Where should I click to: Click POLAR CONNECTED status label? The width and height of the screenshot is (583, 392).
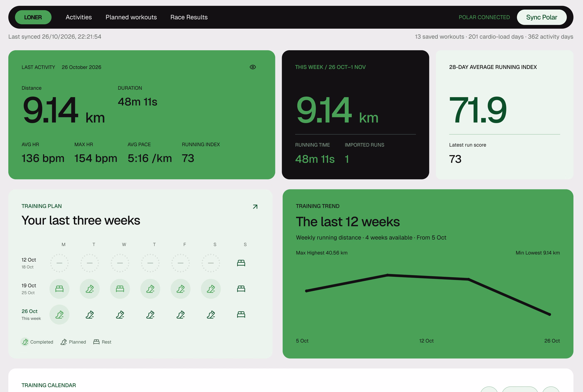click(484, 17)
